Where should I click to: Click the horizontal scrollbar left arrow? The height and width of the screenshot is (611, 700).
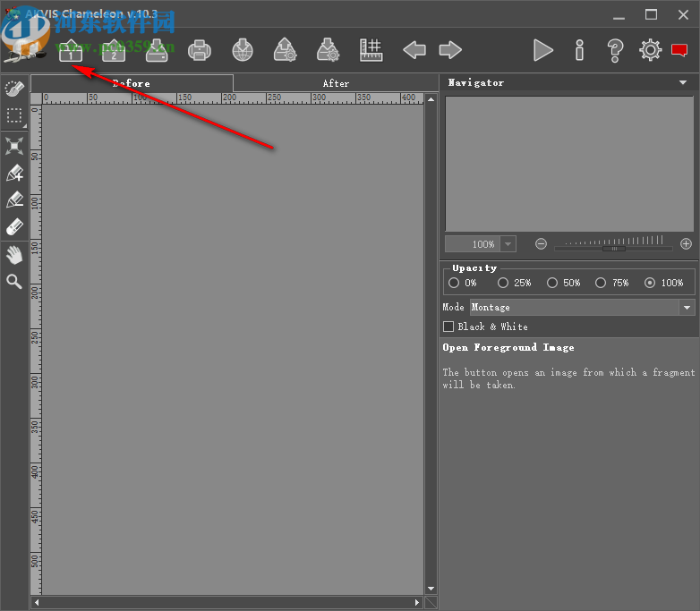pos(37,603)
